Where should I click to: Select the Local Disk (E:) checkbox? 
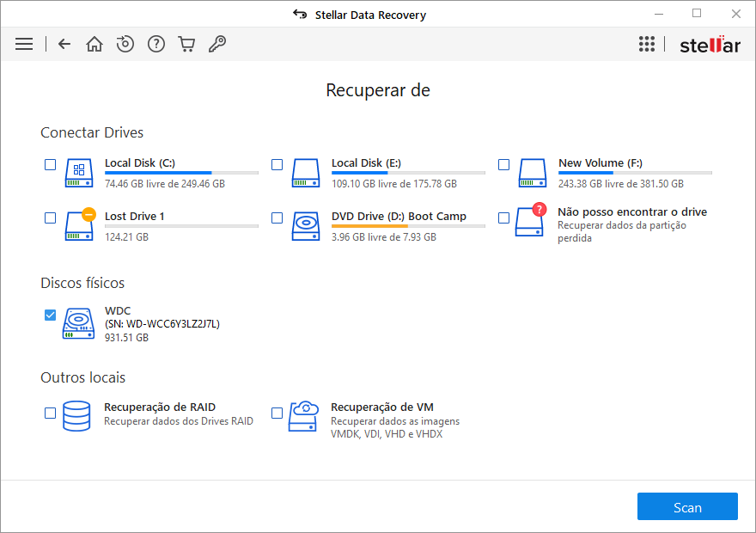coord(277,164)
